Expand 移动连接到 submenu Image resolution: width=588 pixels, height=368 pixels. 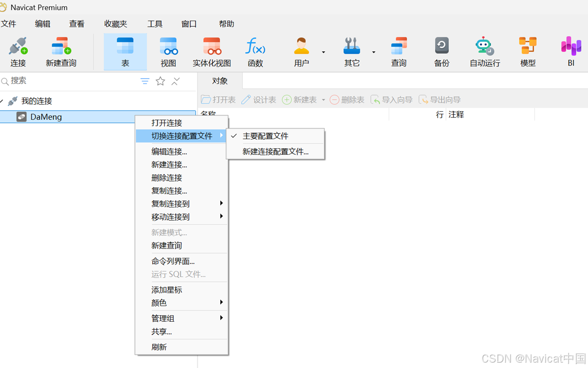pos(182,217)
